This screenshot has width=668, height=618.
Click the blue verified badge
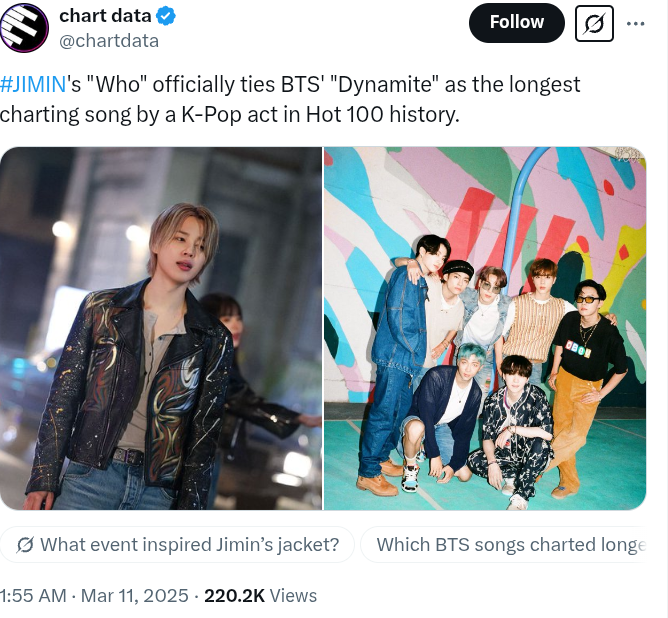click(x=167, y=16)
